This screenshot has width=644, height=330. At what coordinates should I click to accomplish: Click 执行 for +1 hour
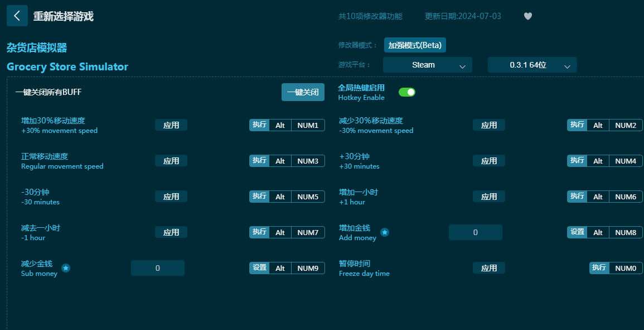click(577, 197)
